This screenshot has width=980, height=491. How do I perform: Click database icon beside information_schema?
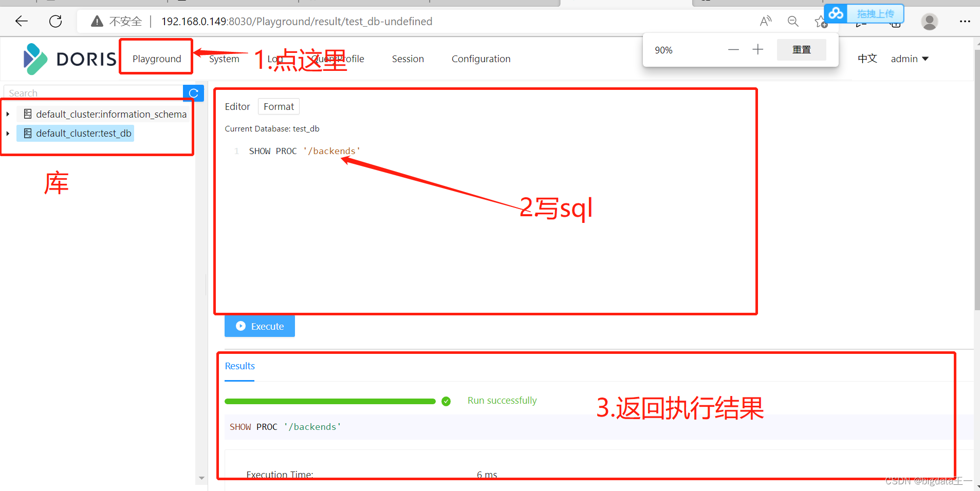28,114
